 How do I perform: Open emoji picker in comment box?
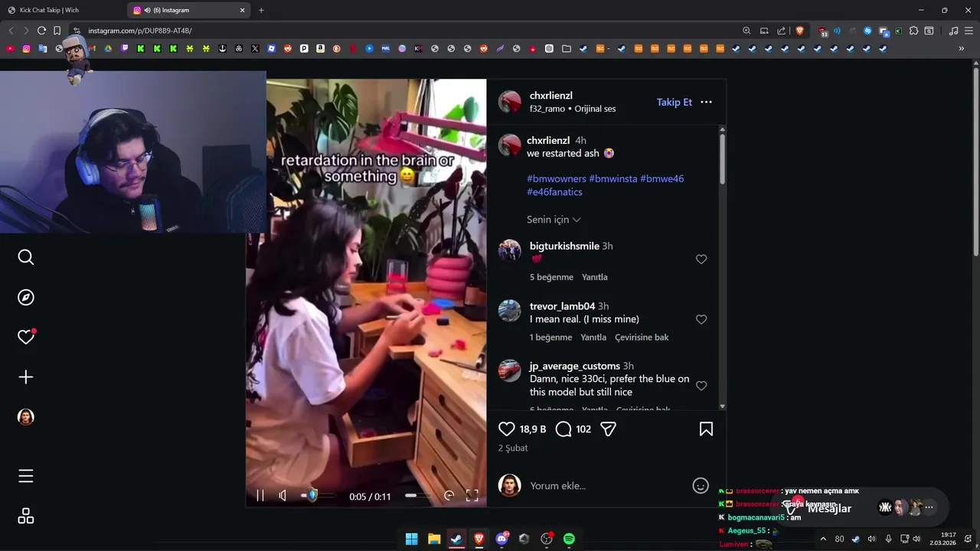(701, 485)
